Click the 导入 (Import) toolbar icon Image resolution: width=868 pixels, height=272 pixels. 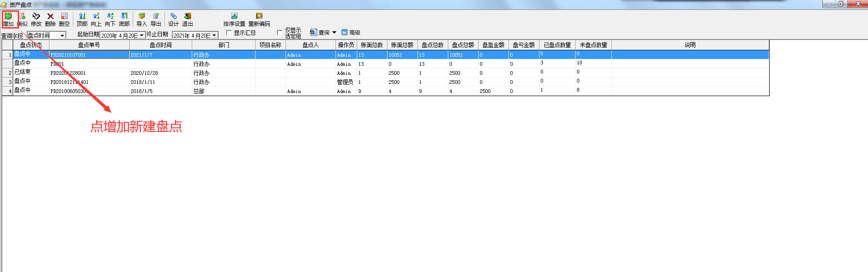pyautogui.click(x=142, y=17)
